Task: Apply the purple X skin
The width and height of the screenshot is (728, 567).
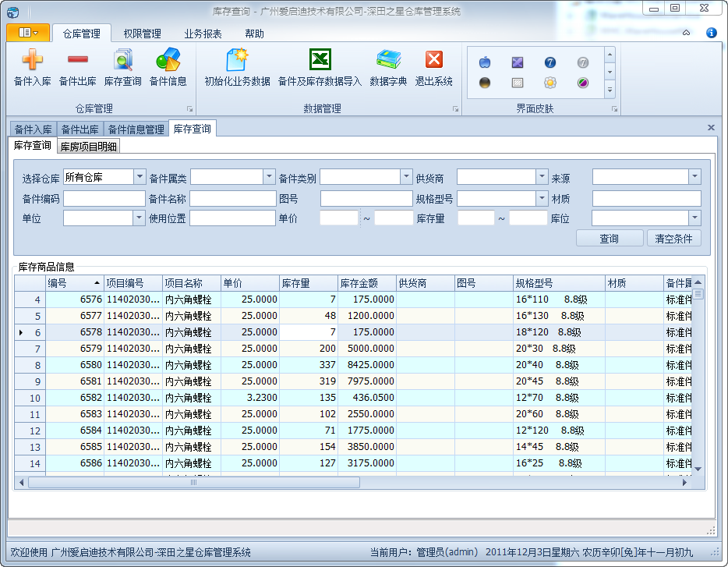Action: point(518,62)
